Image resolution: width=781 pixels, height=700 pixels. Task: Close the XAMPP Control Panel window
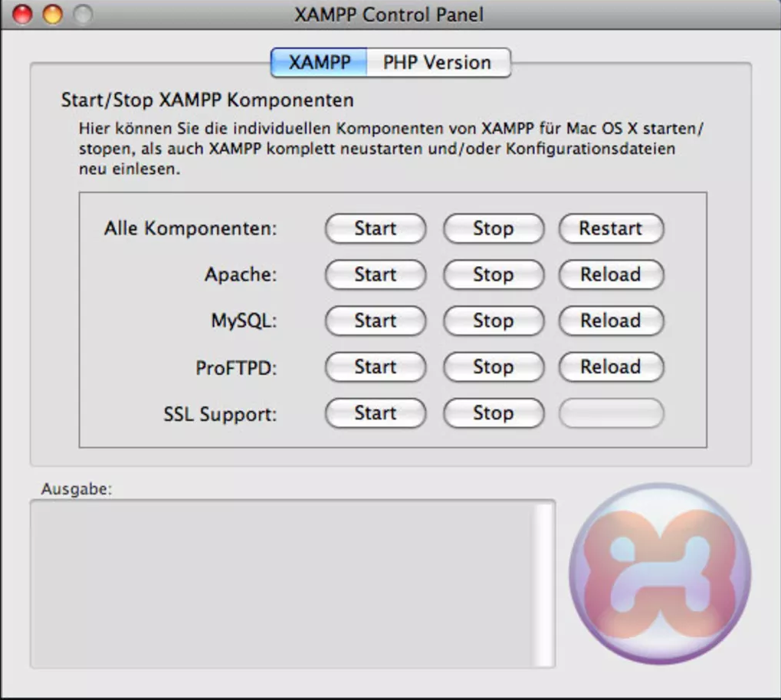[x=22, y=15]
